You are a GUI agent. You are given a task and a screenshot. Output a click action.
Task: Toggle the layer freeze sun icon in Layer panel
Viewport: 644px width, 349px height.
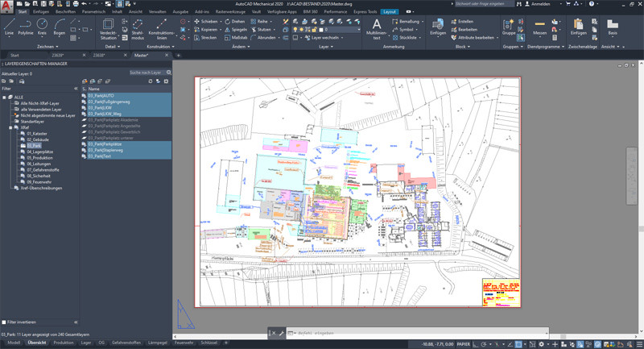point(301,30)
